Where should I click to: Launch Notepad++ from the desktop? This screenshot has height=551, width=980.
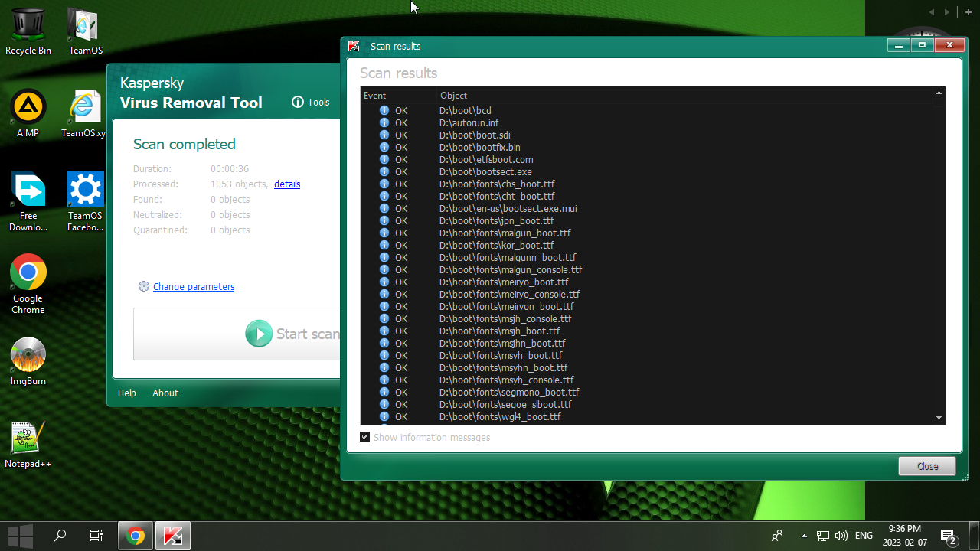pyautogui.click(x=28, y=444)
